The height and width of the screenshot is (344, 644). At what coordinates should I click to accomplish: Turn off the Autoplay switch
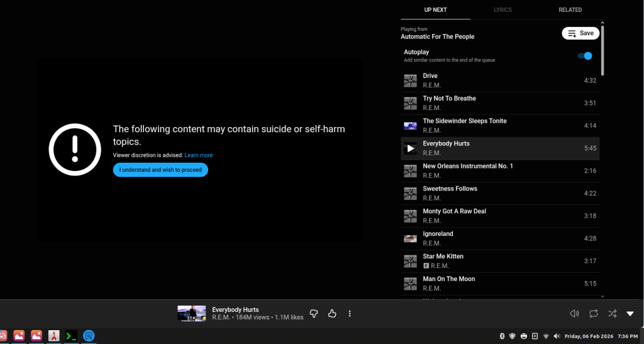(x=585, y=56)
